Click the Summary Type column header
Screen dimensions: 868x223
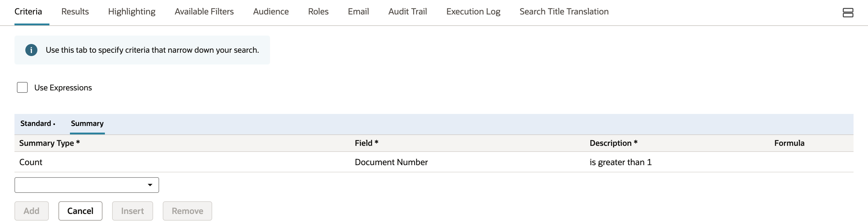[x=49, y=143]
